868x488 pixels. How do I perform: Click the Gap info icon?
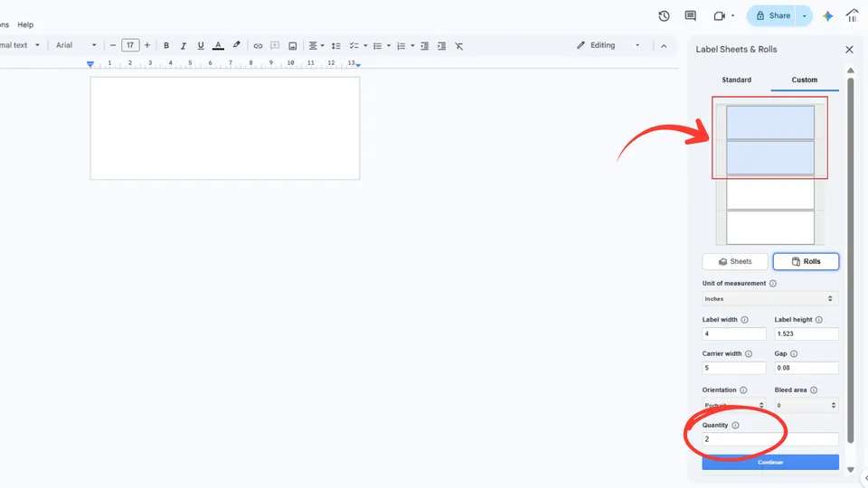click(794, 353)
